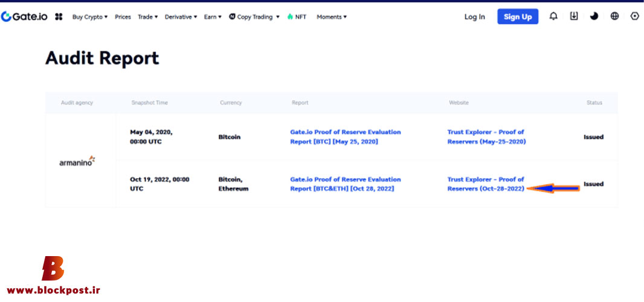Click the Copy Trading icon

[232, 17]
